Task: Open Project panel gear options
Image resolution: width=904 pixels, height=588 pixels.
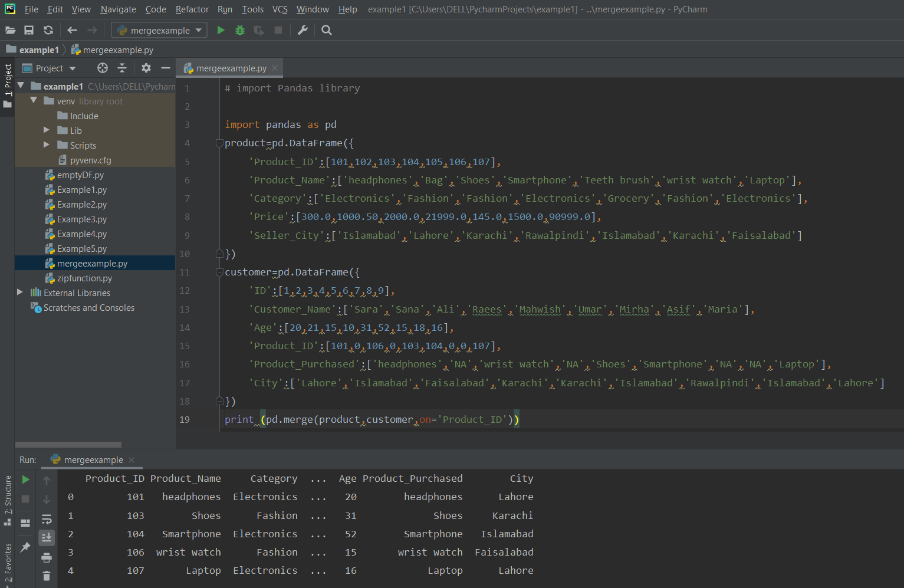Action: [x=146, y=68]
